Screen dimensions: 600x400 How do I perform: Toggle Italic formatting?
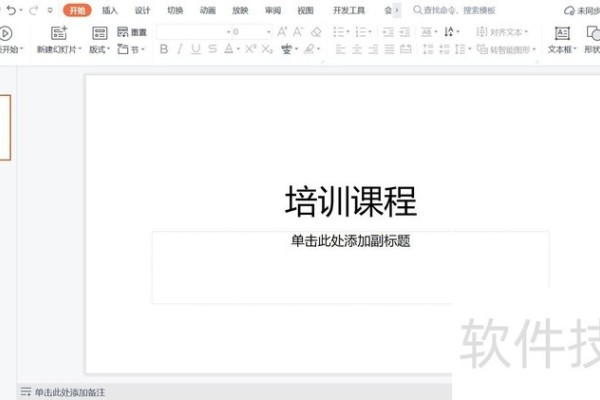[x=180, y=49]
